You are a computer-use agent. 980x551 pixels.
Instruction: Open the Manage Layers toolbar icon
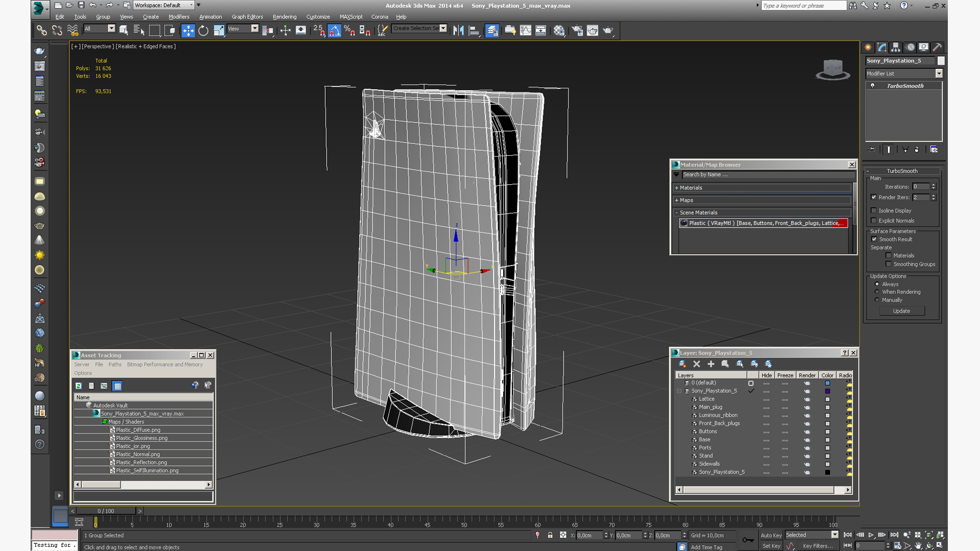(492, 31)
